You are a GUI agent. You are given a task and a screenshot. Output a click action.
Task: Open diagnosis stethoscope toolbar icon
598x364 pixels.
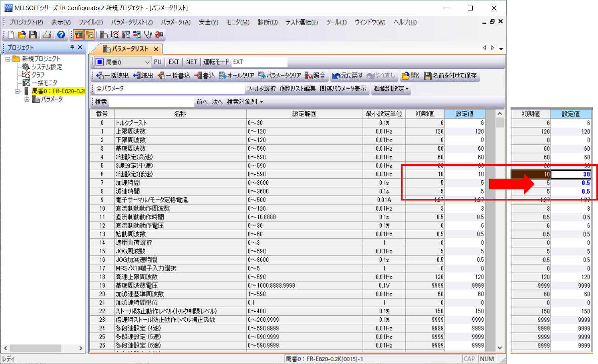[x=148, y=35]
